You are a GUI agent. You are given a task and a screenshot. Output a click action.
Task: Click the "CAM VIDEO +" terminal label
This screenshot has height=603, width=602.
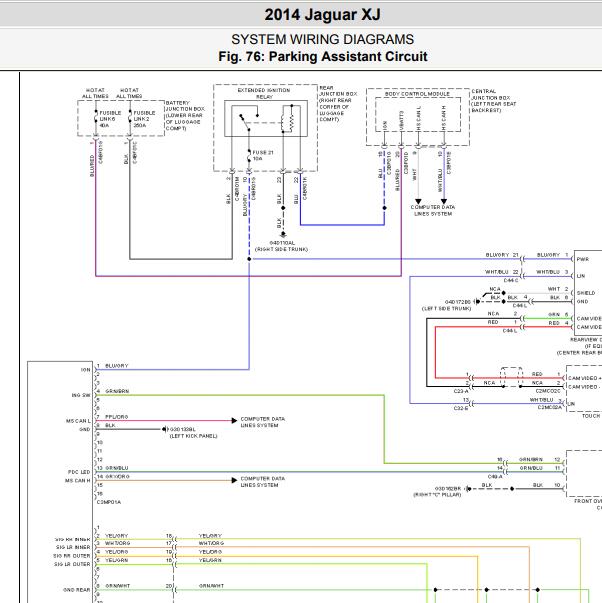coord(585,378)
